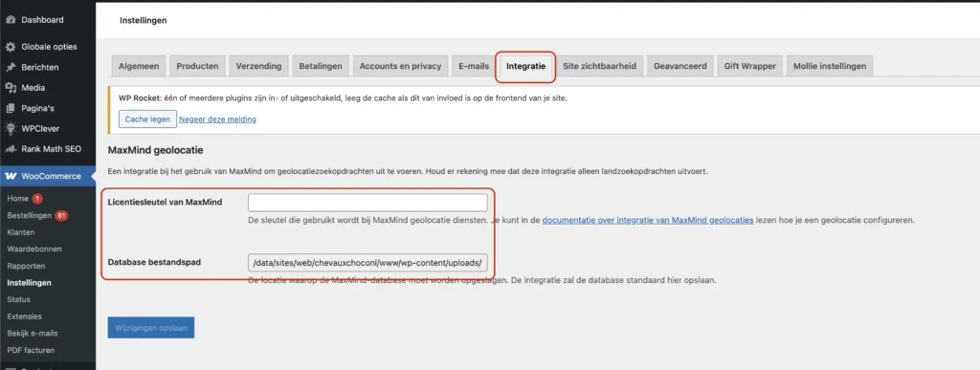This screenshot has height=370, width=980.
Task: Click the Globale opties gear icon
Action: point(11,47)
